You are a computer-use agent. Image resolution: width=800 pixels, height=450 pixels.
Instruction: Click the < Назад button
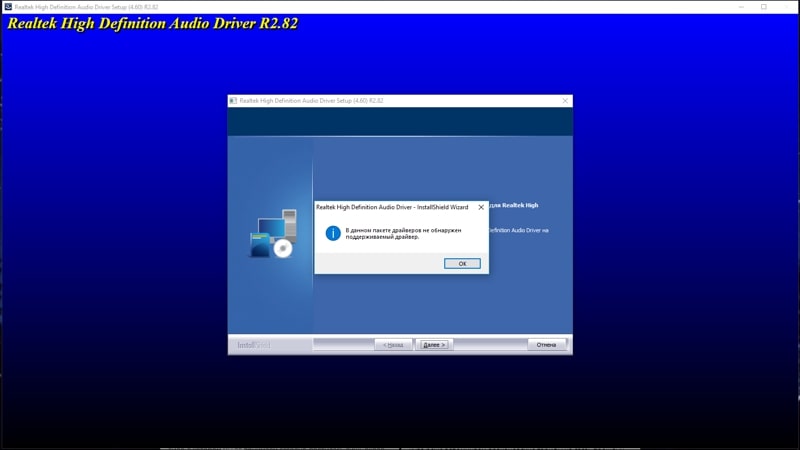393,345
